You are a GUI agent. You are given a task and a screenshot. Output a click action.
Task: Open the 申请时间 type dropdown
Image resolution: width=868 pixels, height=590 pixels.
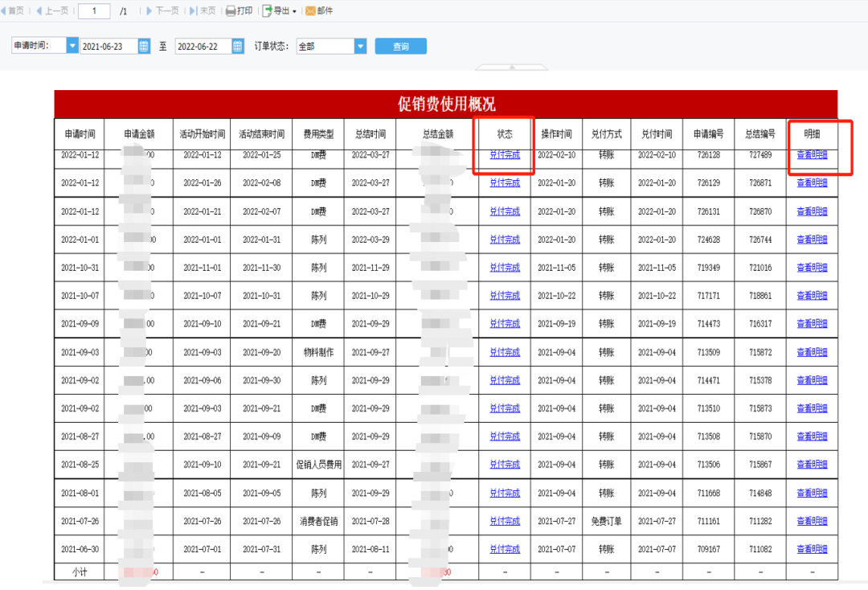72,45
